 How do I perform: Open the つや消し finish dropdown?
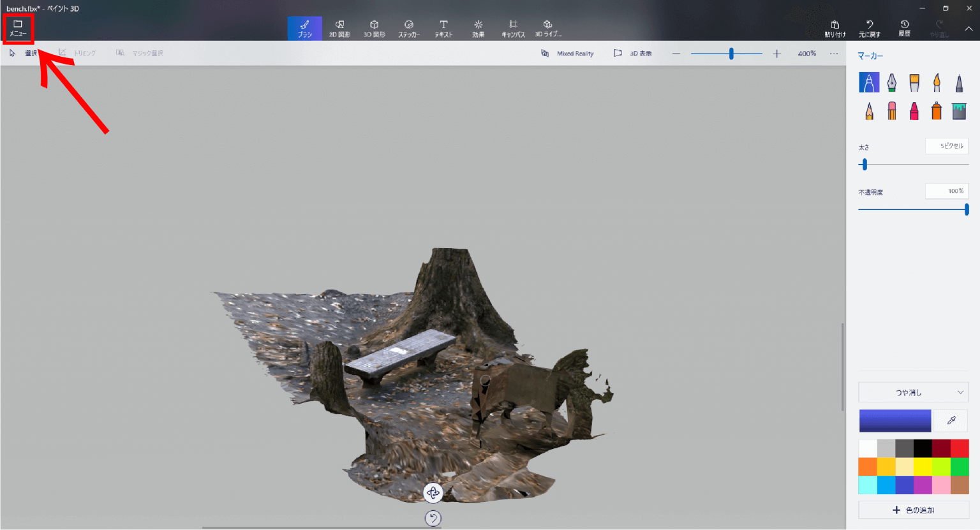[x=913, y=392]
